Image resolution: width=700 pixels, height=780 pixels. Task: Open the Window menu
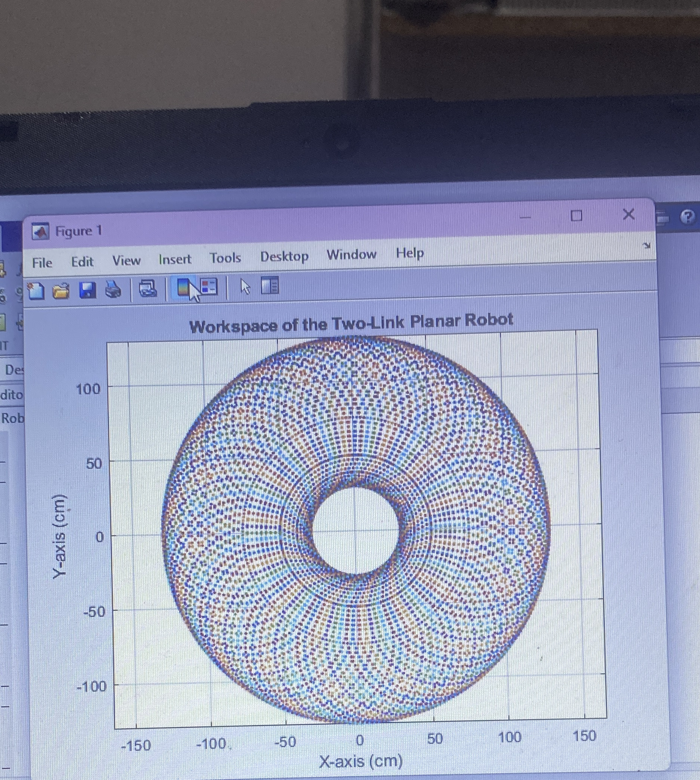click(x=352, y=254)
